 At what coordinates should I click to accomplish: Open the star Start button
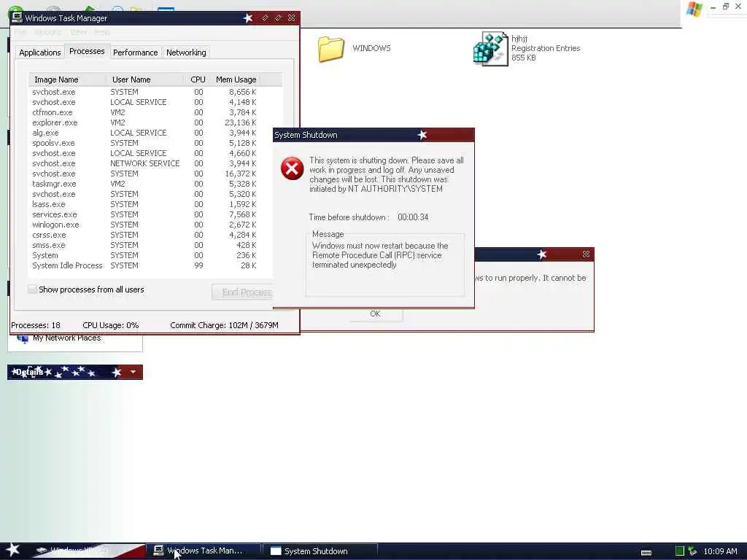pos(12,550)
